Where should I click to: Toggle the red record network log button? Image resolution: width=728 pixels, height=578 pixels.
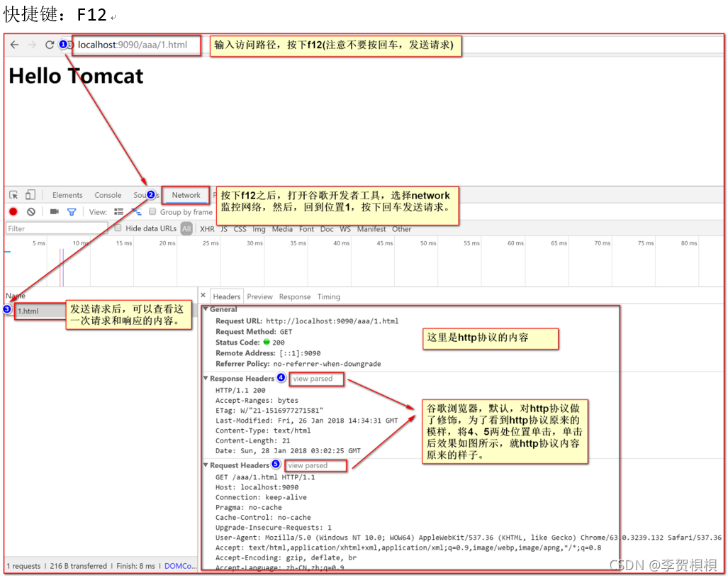coord(13,212)
